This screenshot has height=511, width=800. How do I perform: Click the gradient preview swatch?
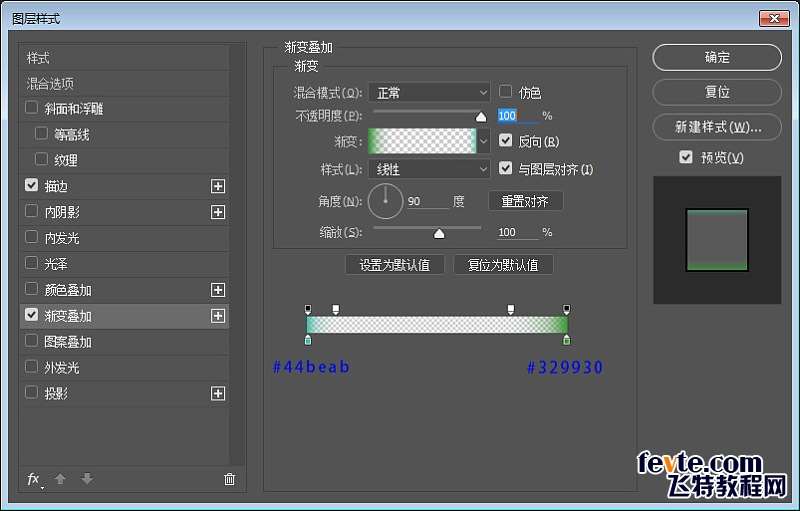(422, 141)
